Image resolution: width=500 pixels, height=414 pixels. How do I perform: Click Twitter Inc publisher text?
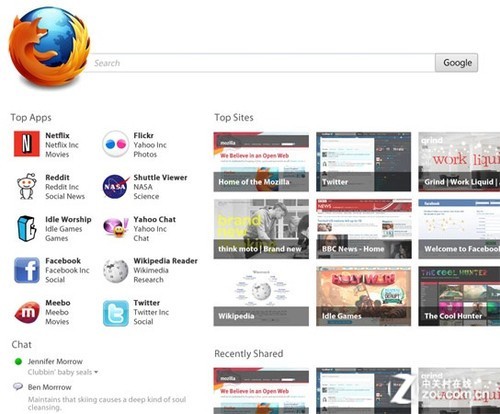151,312
